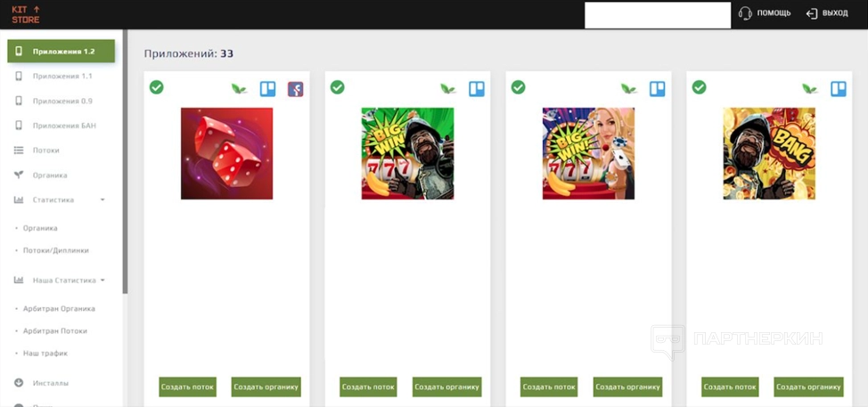Click leaf icon on Bang app card
868x407 pixels.
[810, 88]
